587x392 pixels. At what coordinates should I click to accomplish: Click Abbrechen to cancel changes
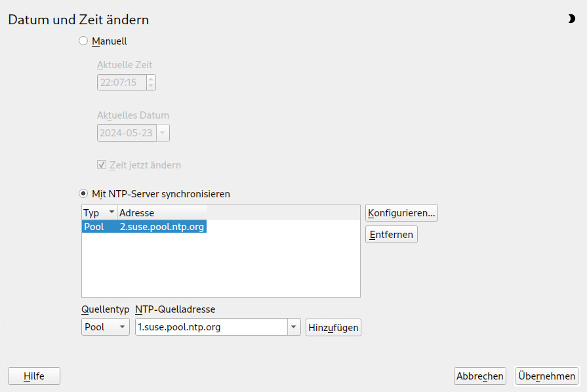coord(480,376)
